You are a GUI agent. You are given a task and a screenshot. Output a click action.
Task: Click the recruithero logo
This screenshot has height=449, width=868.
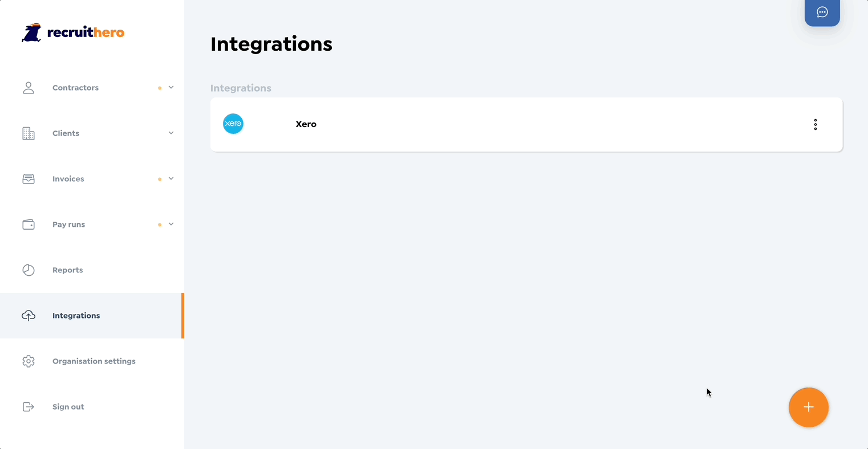click(73, 32)
